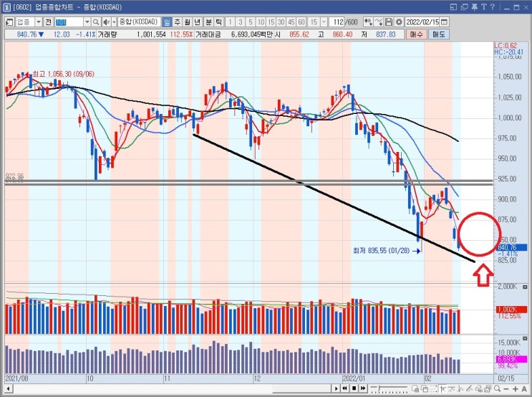Click the speaker sound icon in toolbar
532x397 pixels.
[x=106, y=22]
